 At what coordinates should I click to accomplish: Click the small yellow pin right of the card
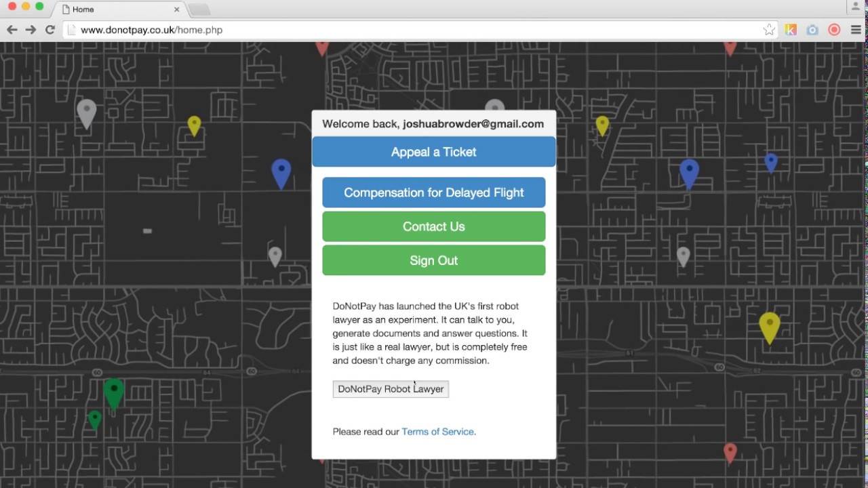(602, 125)
